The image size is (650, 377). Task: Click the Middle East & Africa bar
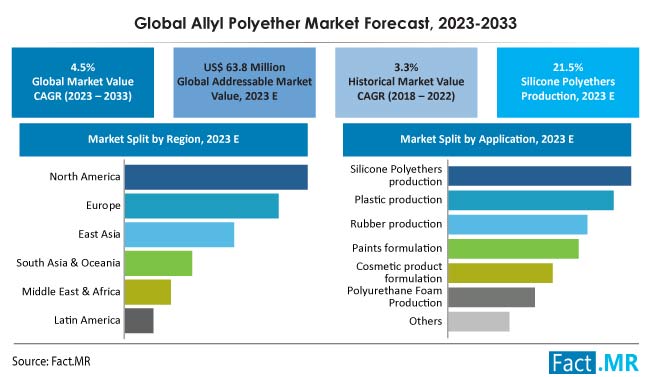point(148,292)
